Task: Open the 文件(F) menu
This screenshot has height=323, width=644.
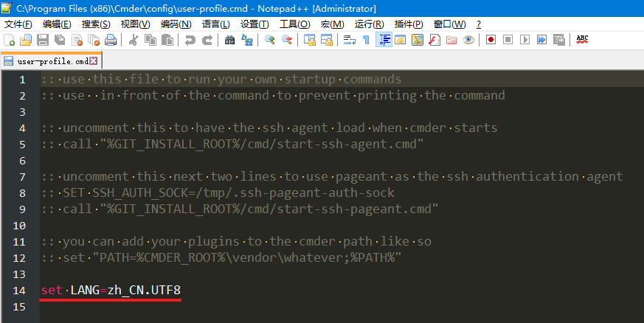Action: tap(18, 24)
